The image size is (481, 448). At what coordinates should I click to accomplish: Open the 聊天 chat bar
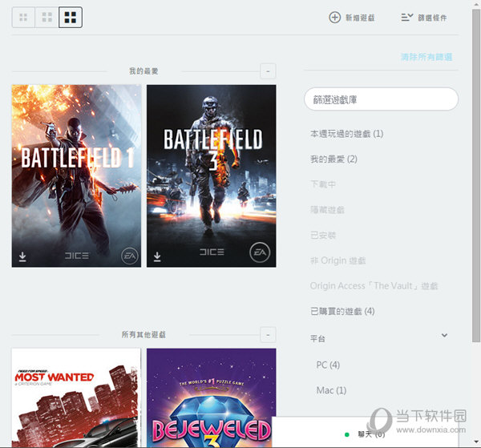click(x=370, y=434)
